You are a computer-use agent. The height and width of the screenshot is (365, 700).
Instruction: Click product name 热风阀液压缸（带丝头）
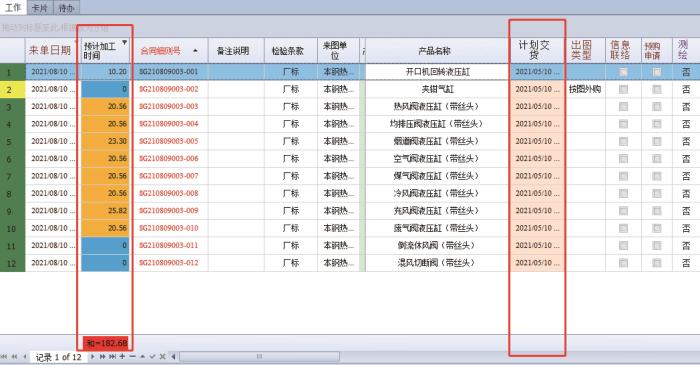coord(436,107)
